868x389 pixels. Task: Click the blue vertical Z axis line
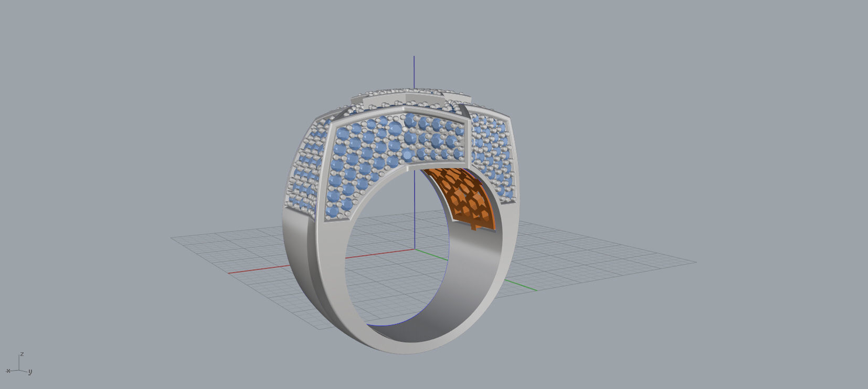pyautogui.click(x=414, y=71)
